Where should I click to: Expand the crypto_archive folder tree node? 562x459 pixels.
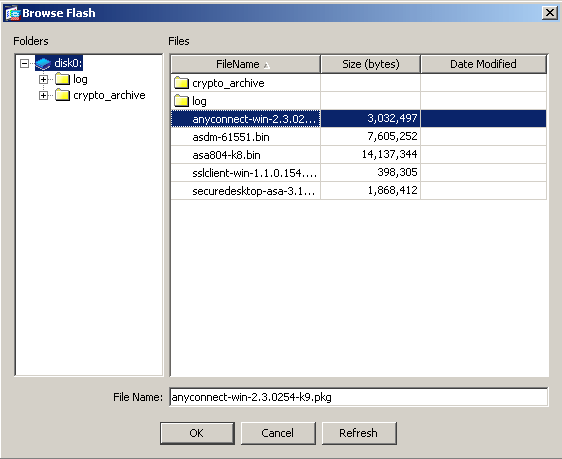click(x=43, y=95)
